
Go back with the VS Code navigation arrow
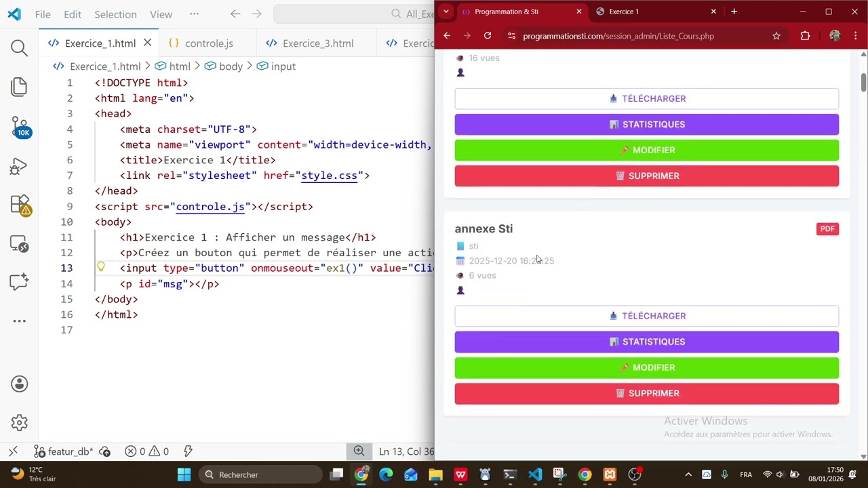click(x=235, y=14)
